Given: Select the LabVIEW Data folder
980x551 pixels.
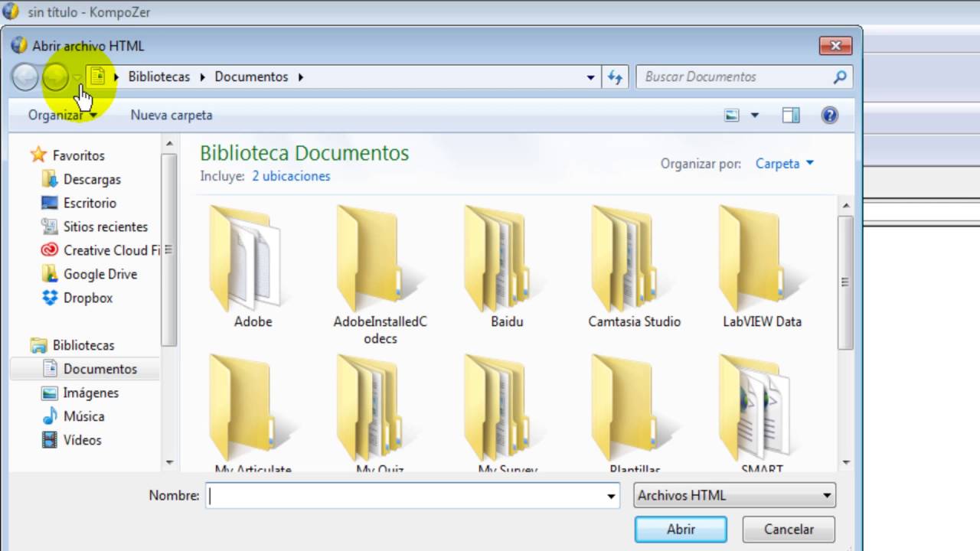Looking at the screenshot, I should [x=762, y=266].
